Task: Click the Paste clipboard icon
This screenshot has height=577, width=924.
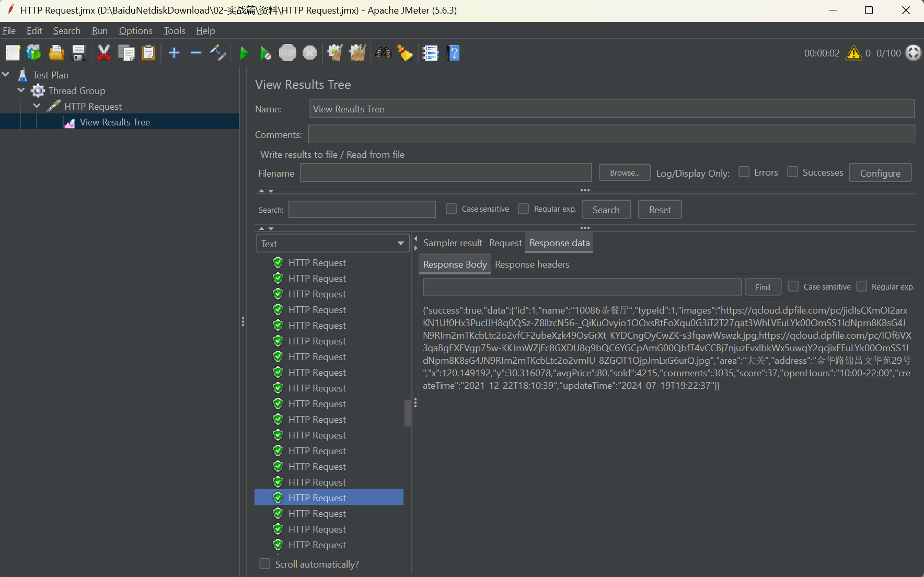Action: click(x=148, y=53)
